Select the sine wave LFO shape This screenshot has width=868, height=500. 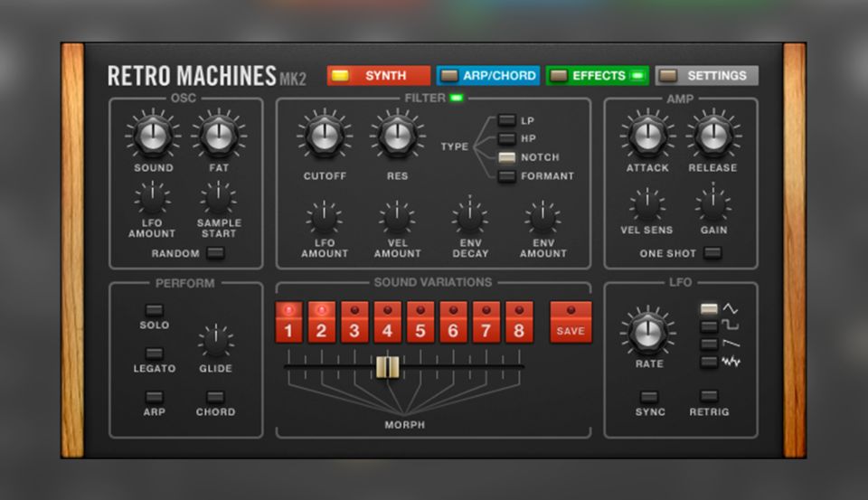[x=709, y=309]
